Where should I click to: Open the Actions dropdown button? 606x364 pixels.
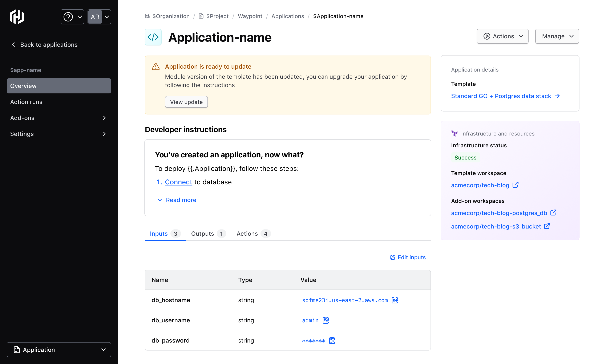(x=502, y=36)
